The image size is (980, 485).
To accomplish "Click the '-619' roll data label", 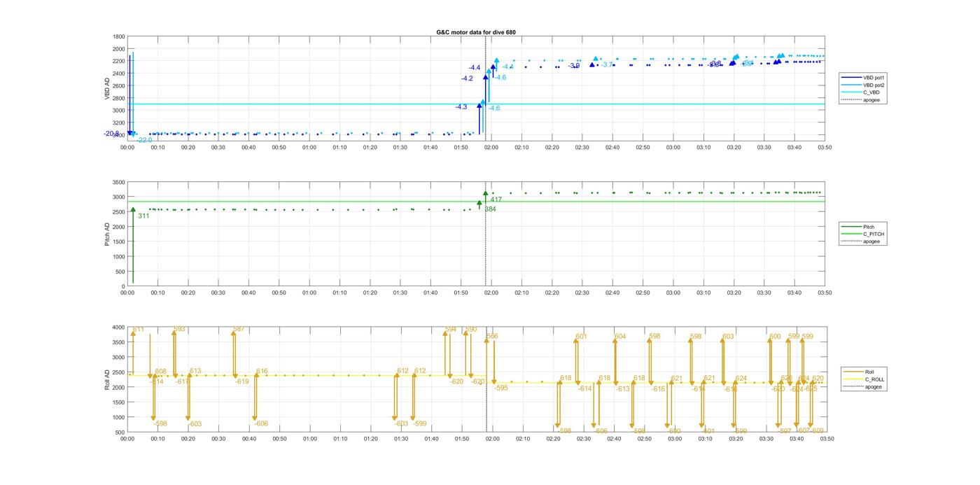I will 242,381.
